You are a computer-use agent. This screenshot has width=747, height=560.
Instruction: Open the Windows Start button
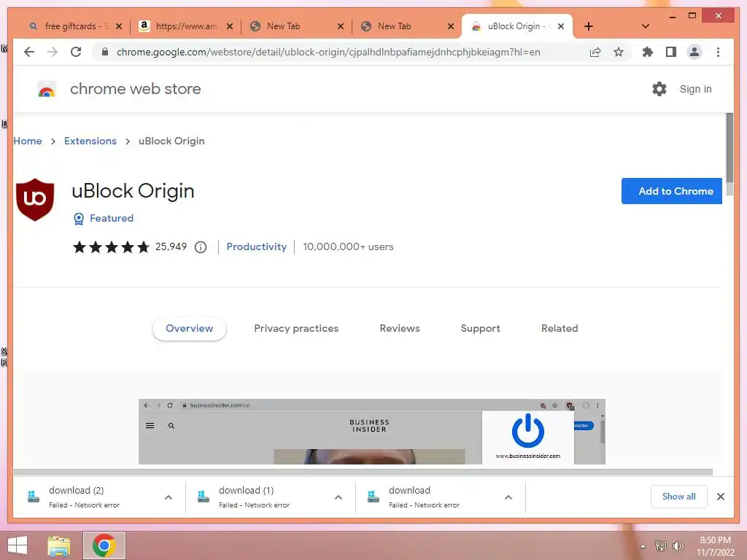click(18, 545)
